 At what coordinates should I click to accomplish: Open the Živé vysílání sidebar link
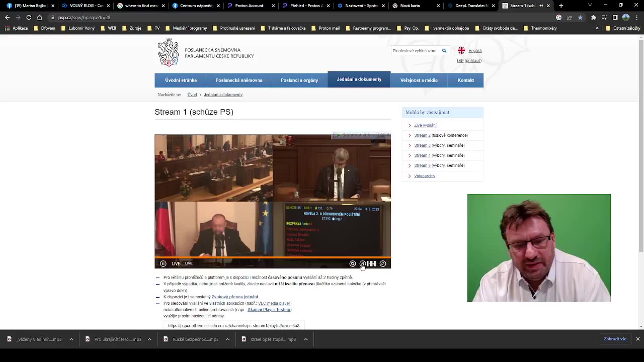425,125
